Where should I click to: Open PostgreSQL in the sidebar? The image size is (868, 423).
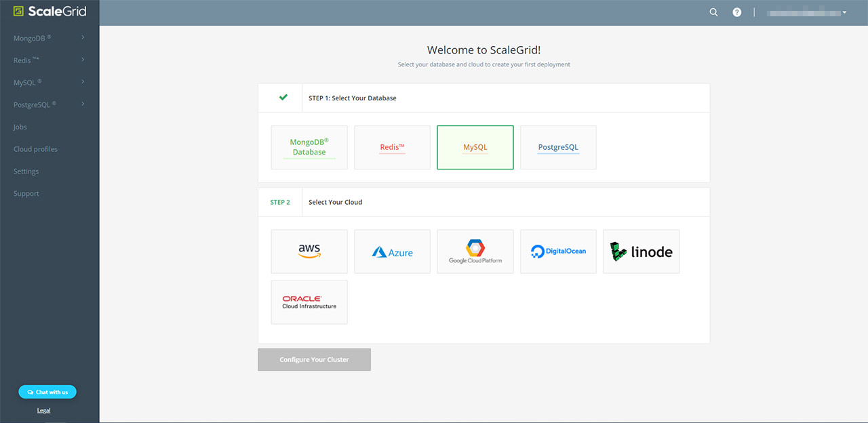[35, 104]
